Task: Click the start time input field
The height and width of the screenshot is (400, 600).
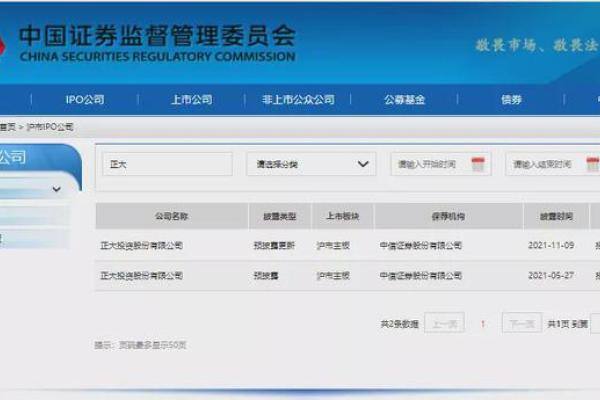Action: (x=441, y=164)
